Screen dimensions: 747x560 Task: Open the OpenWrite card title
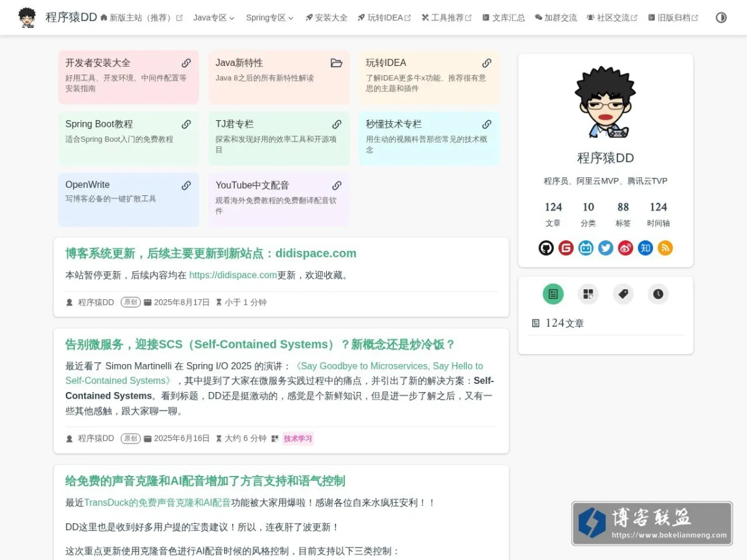87,185
